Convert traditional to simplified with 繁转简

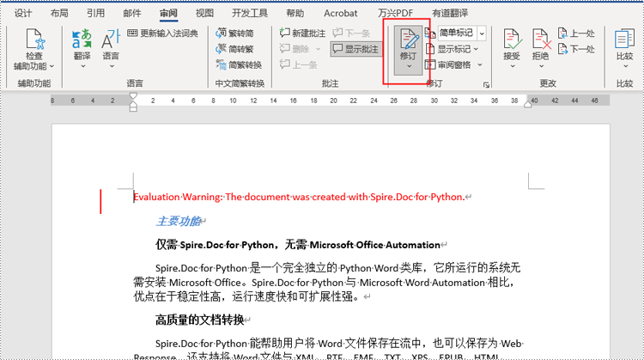(234, 33)
